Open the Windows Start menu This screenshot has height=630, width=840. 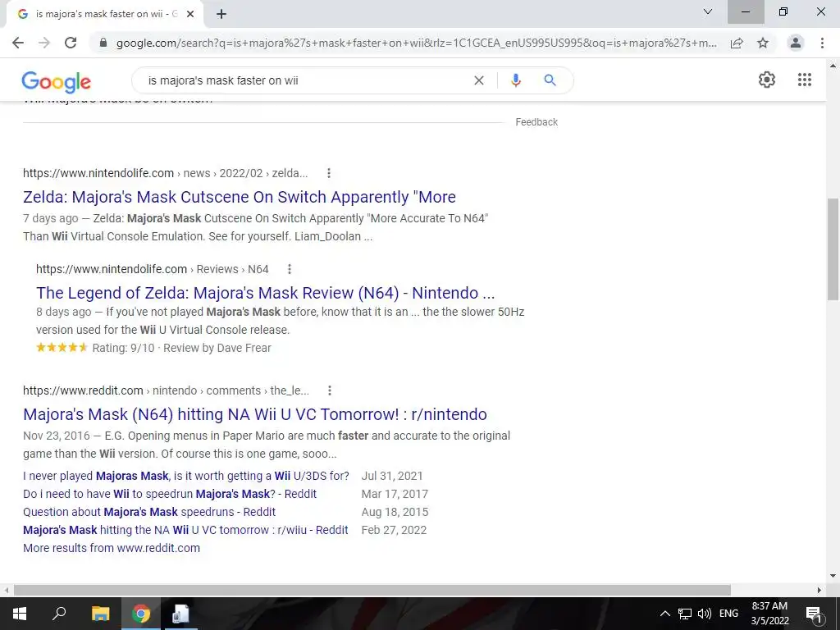20,614
